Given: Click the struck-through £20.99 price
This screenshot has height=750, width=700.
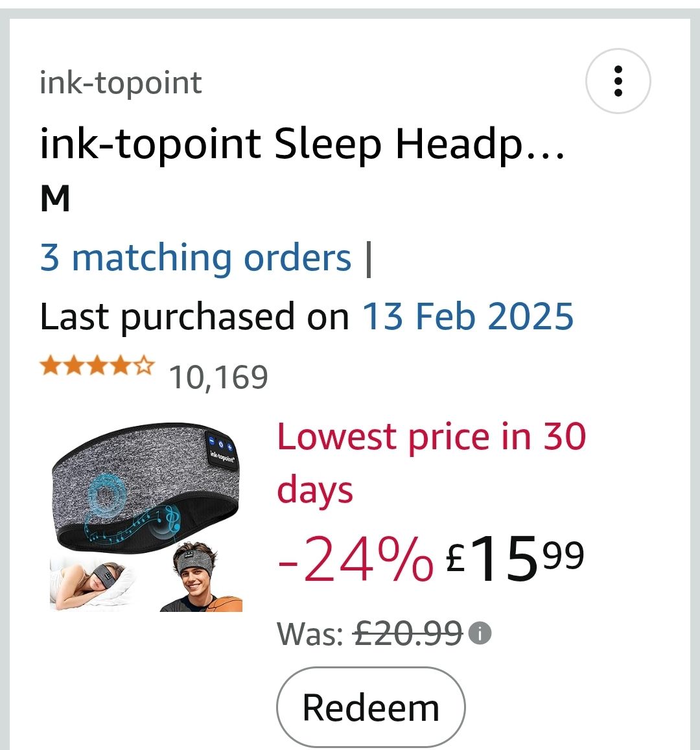Looking at the screenshot, I should click(408, 633).
